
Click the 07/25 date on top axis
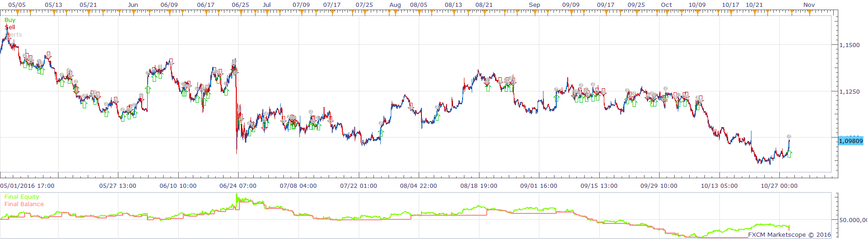click(x=364, y=5)
